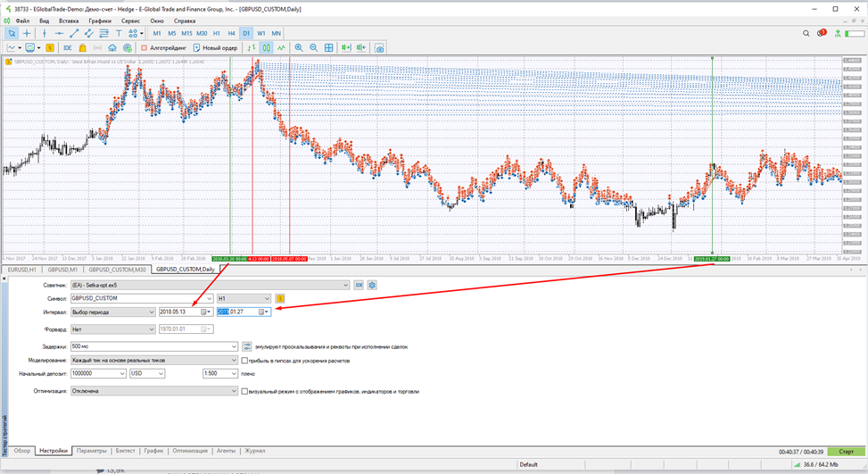The image size is (868, 474).
Task: Open the Вставка menu
Action: [x=69, y=21]
